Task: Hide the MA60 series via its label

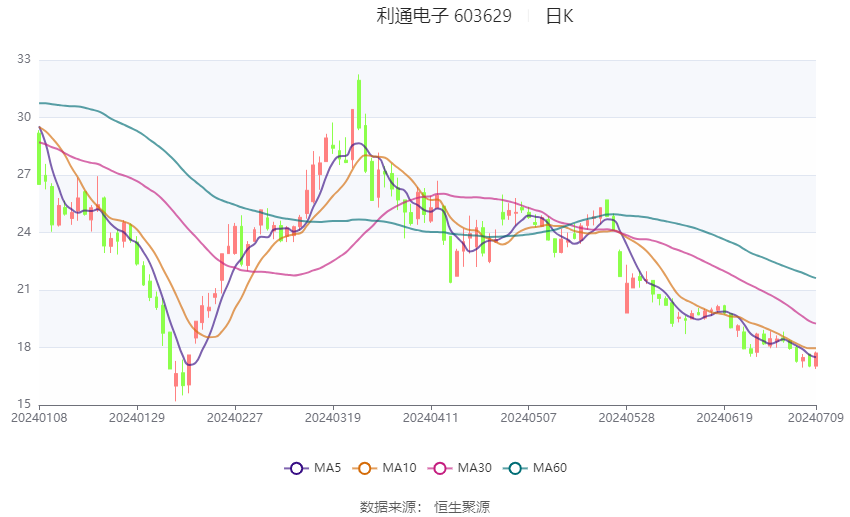Action: click(x=550, y=468)
